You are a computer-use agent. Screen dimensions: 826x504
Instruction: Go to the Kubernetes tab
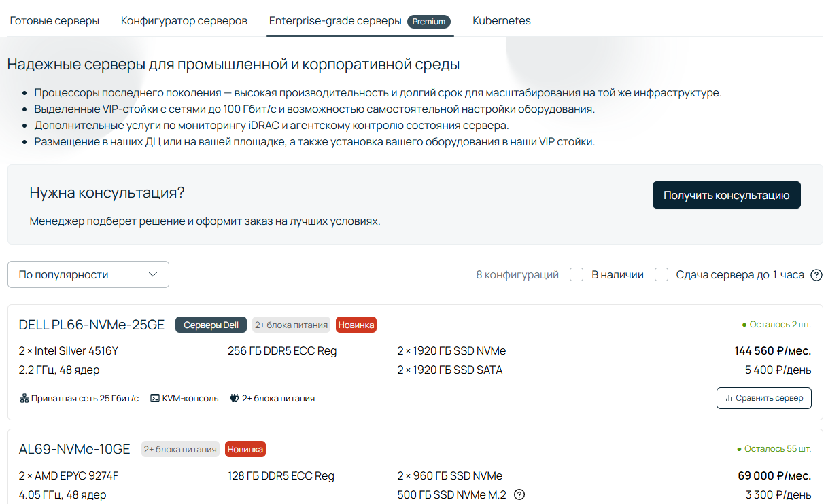(502, 21)
